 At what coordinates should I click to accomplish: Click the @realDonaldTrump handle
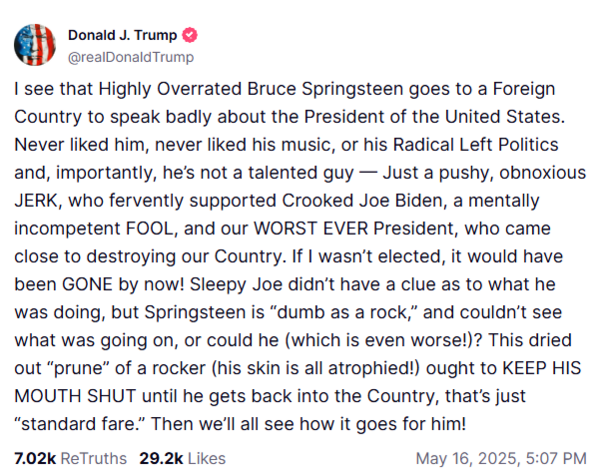click(x=131, y=57)
